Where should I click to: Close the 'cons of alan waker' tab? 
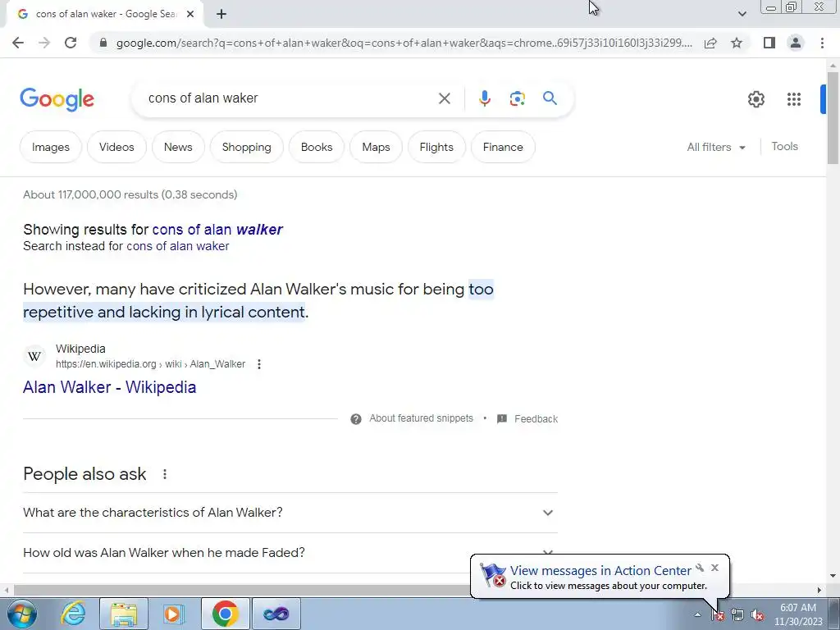pos(190,14)
